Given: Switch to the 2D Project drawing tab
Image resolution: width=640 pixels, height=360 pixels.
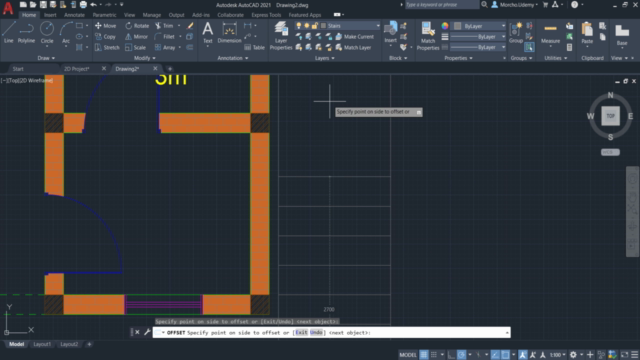Looking at the screenshot, I should [x=77, y=69].
